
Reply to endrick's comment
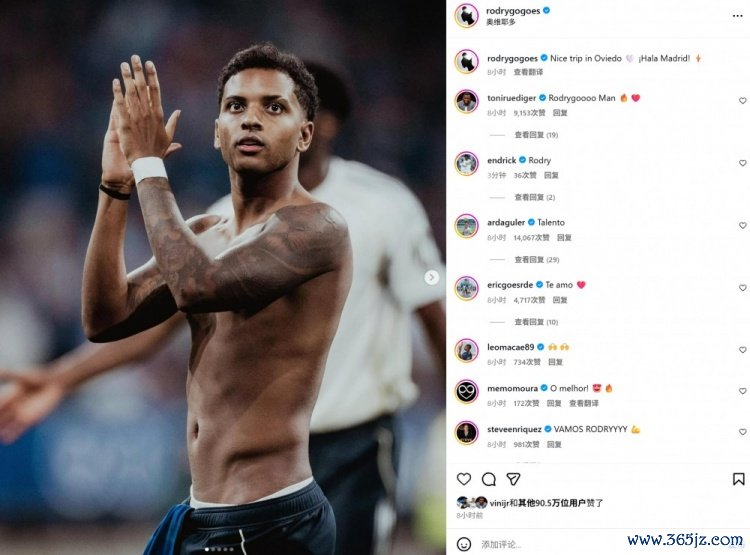(x=551, y=175)
